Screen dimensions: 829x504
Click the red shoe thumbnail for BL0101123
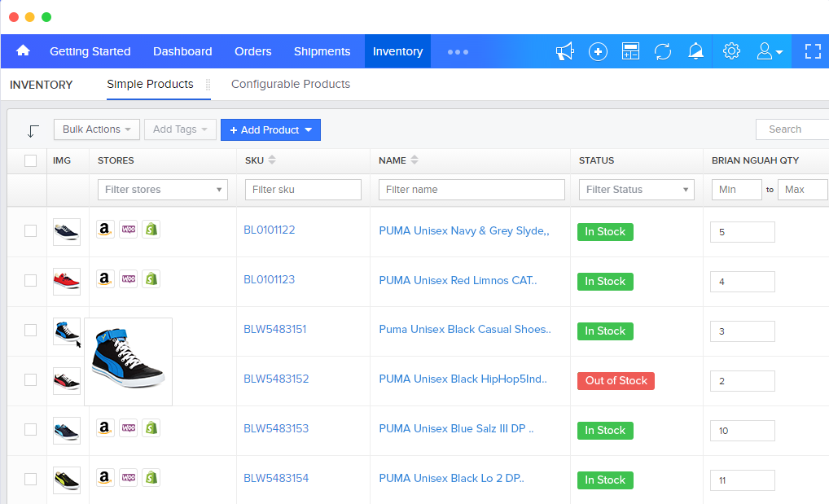coord(67,281)
